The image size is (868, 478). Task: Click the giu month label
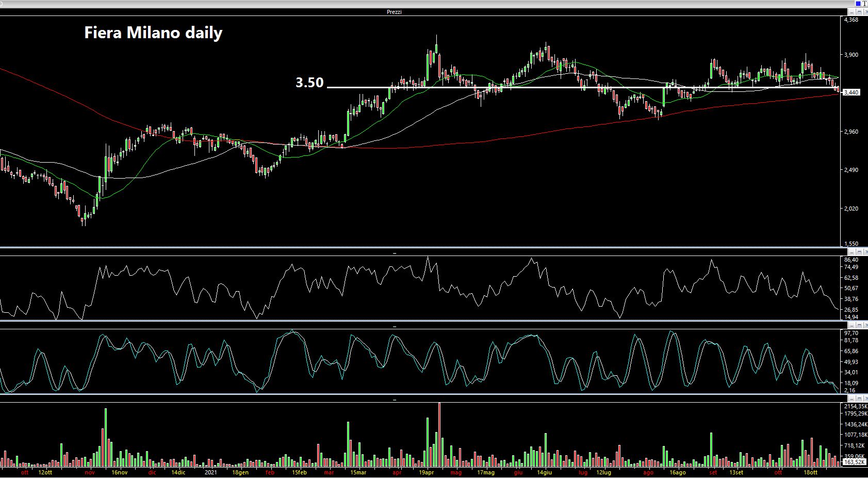coord(518,472)
